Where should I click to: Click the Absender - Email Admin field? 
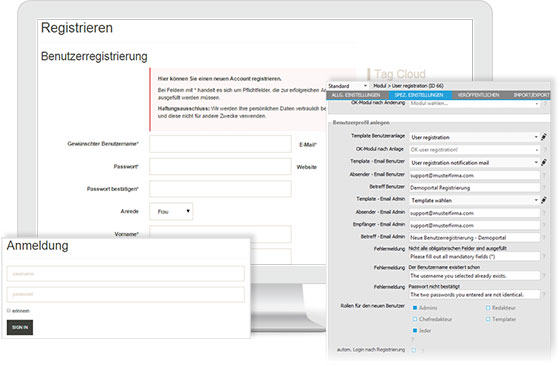(x=475, y=213)
